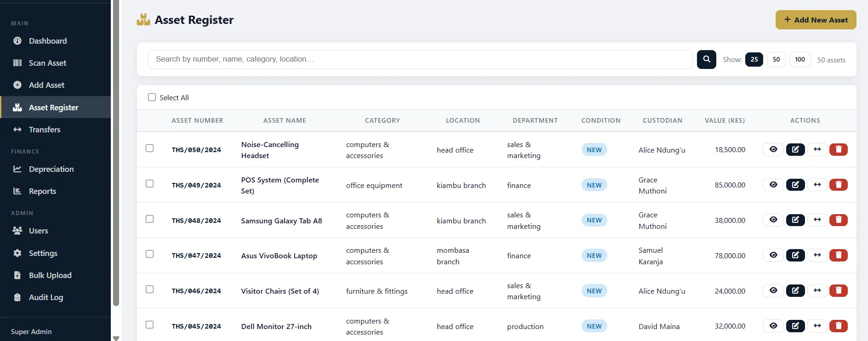Delete the Samsung Galaxy Tab A8
Screen dimensions: 868x341
pyautogui.click(x=839, y=220)
